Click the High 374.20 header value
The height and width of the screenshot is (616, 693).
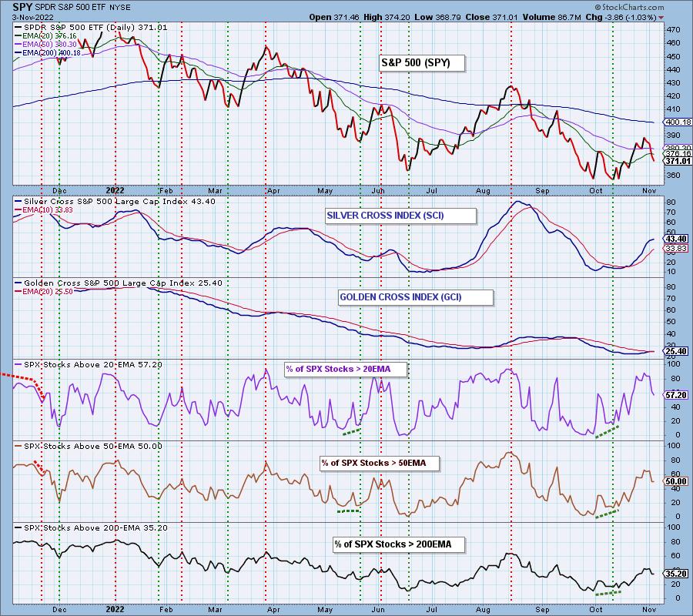coord(387,17)
